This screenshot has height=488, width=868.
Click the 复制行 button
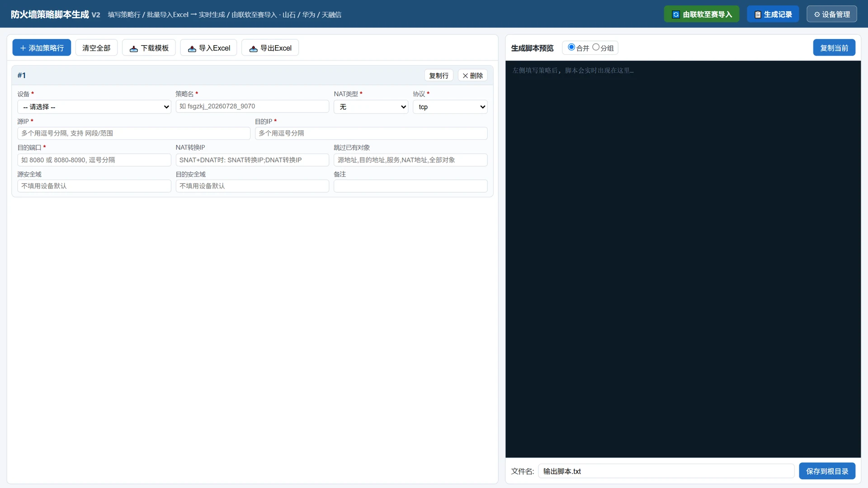tap(439, 75)
